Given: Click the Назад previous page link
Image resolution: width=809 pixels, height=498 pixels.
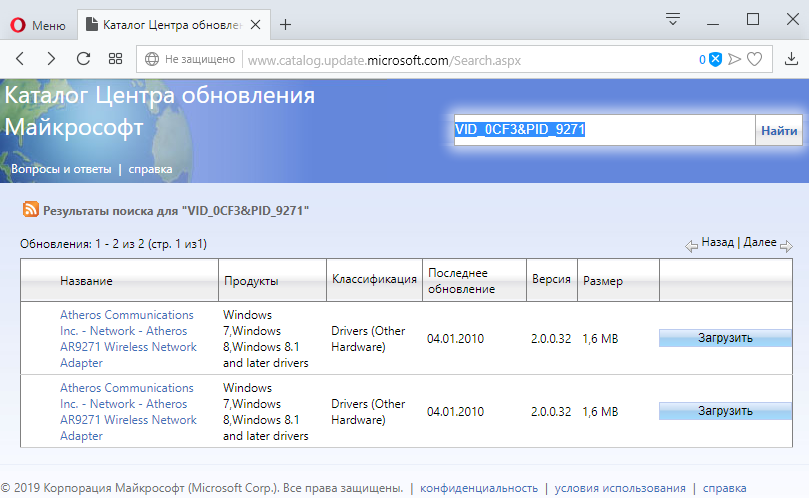Looking at the screenshot, I should pos(717,242).
